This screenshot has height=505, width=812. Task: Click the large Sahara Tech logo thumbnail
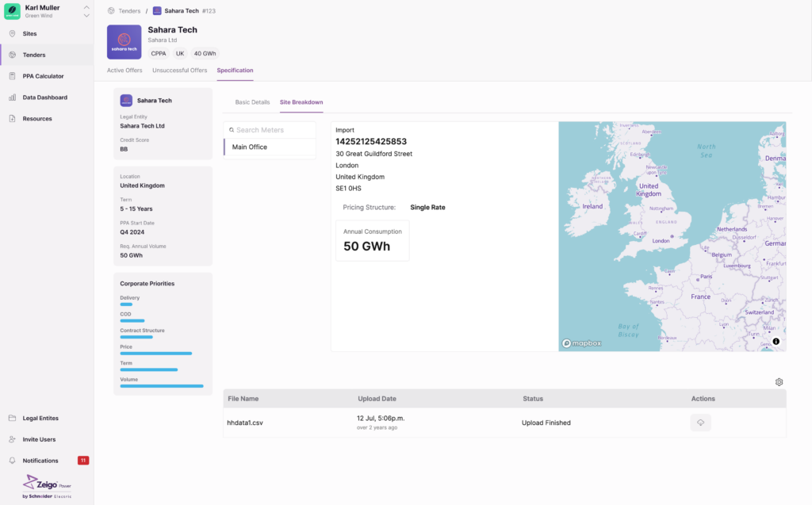(124, 42)
